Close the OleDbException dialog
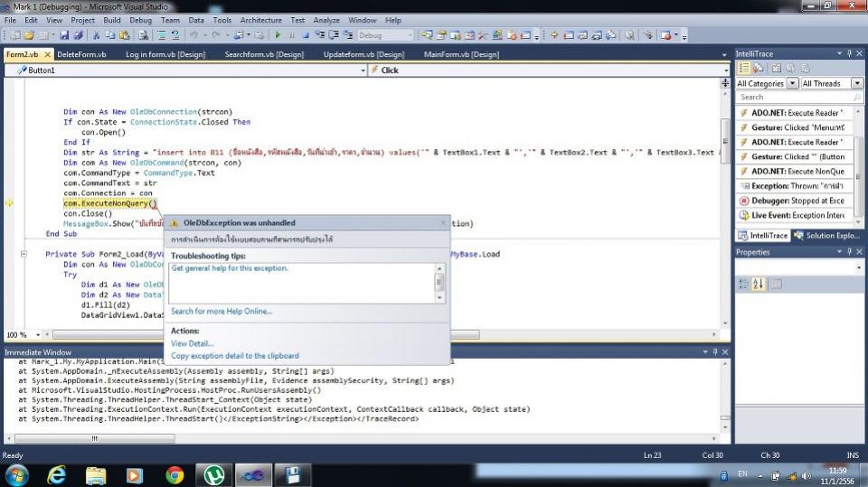The height and width of the screenshot is (487, 868). point(443,223)
